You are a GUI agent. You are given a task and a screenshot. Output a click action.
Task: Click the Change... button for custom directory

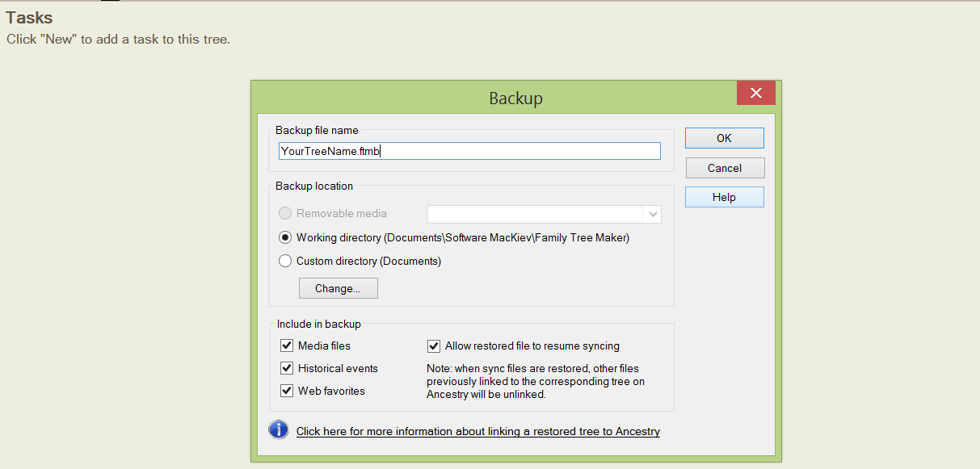point(338,288)
